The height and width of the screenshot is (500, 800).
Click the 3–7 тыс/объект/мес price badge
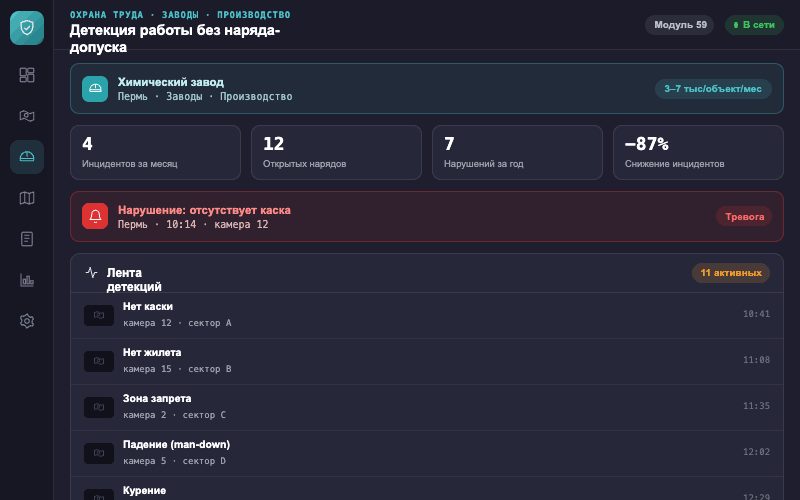click(x=713, y=89)
